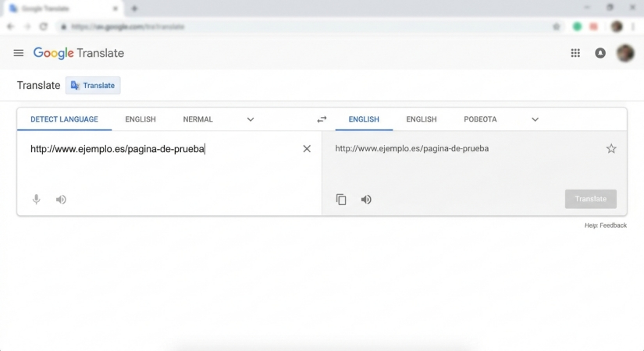644x351 pixels.
Task: Click the Translate page heading
Action: click(x=38, y=85)
